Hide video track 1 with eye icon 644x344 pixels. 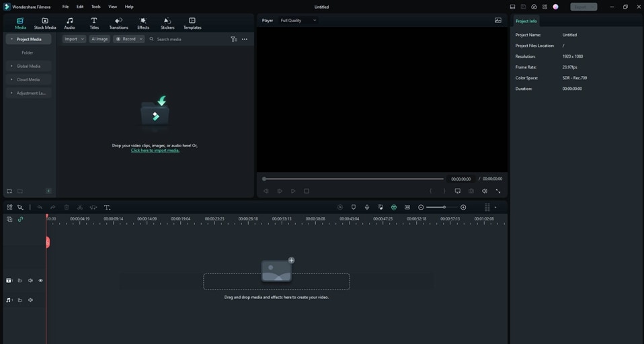[x=40, y=280]
